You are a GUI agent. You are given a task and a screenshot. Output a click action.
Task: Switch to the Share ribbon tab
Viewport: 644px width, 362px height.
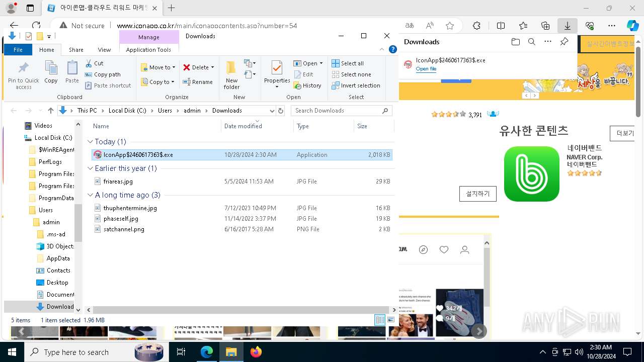coord(76,50)
